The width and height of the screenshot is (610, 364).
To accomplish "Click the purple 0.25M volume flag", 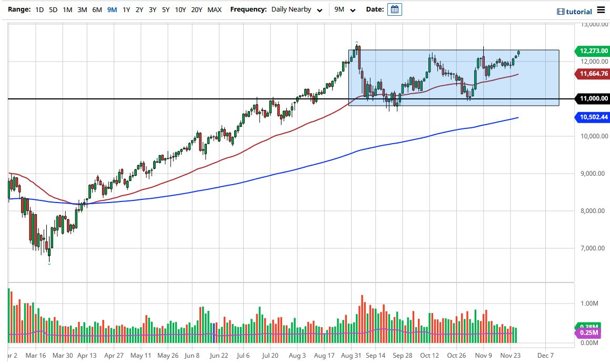I will coord(589,332).
